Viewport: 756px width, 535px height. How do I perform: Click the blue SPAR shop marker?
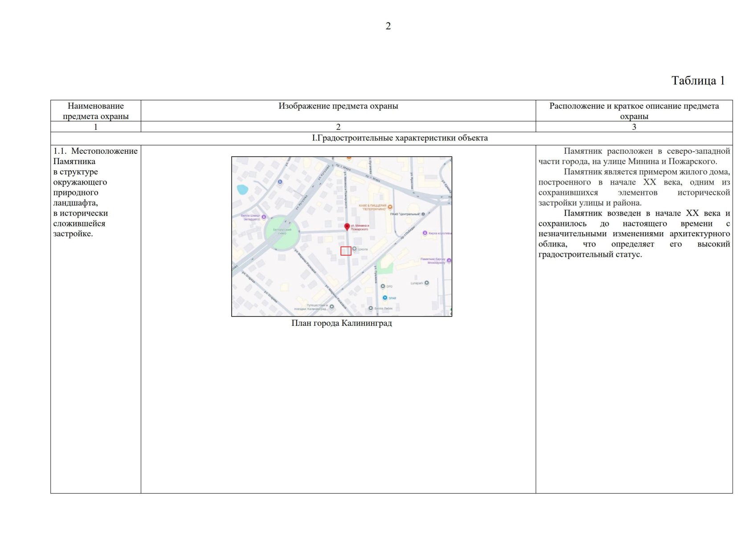385,297
